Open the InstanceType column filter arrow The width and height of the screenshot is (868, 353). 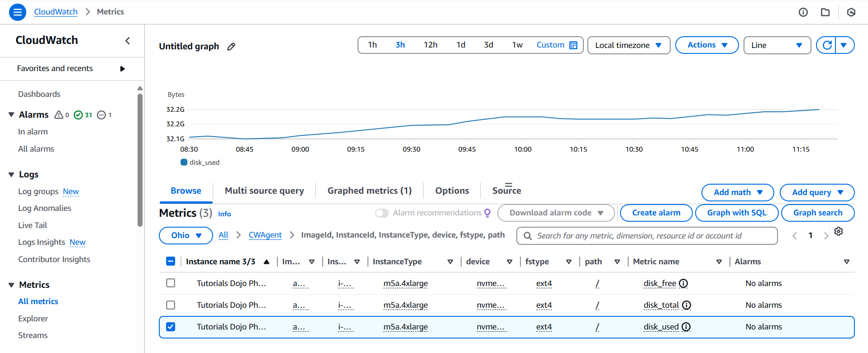point(450,262)
